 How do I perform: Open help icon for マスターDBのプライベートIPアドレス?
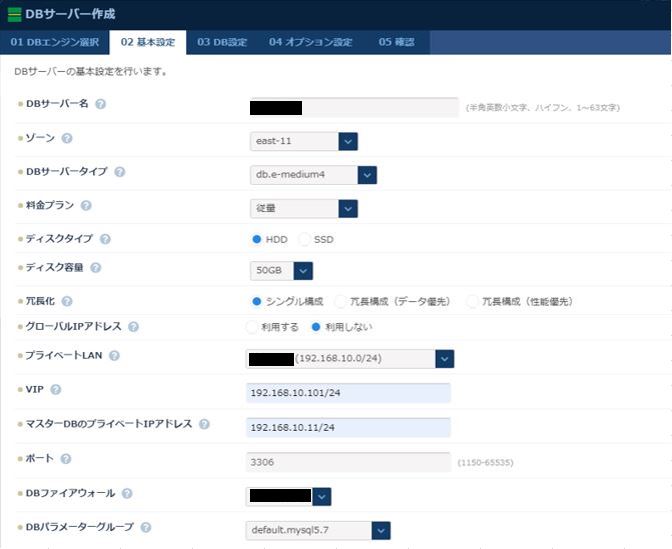tap(204, 424)
